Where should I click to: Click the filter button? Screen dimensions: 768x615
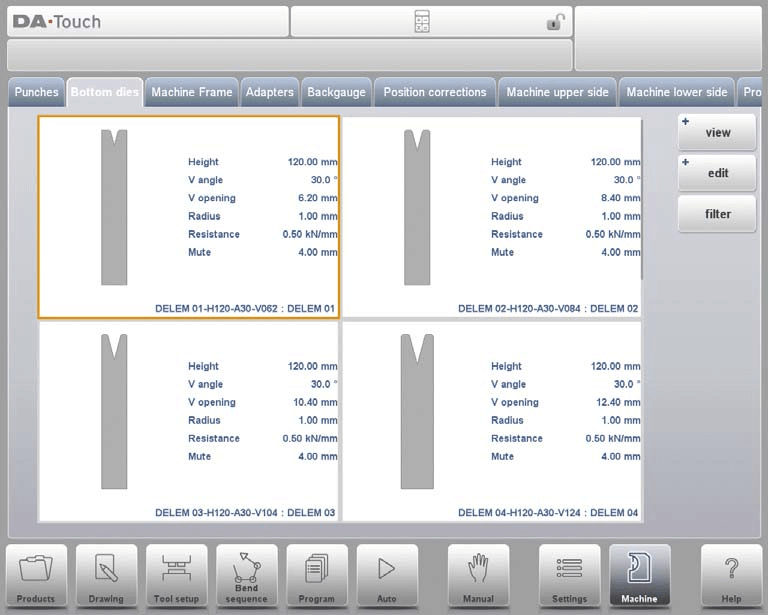(x=717, y=214)
